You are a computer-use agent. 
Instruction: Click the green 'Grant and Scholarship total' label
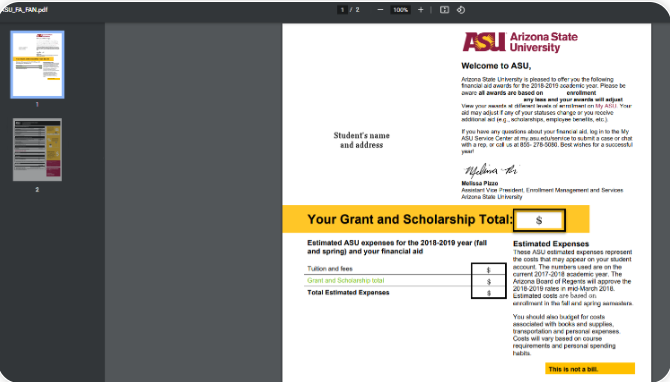(x=346, y=281)
